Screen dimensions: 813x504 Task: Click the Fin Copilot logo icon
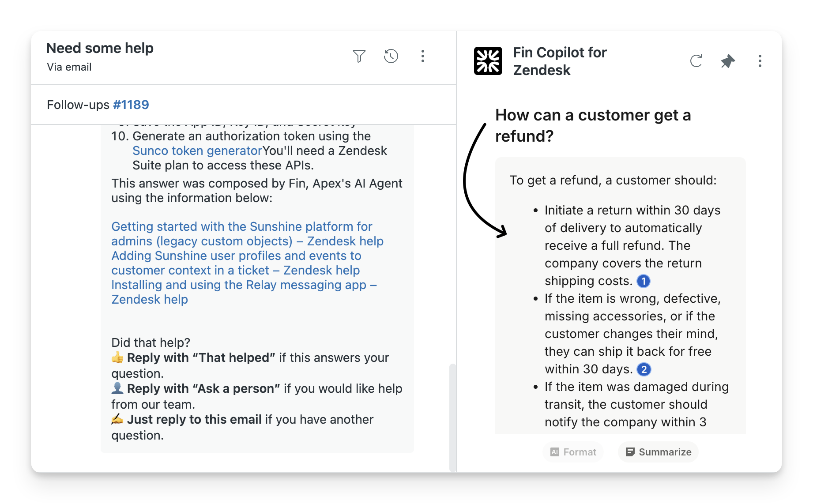click(x=488, y=61)
